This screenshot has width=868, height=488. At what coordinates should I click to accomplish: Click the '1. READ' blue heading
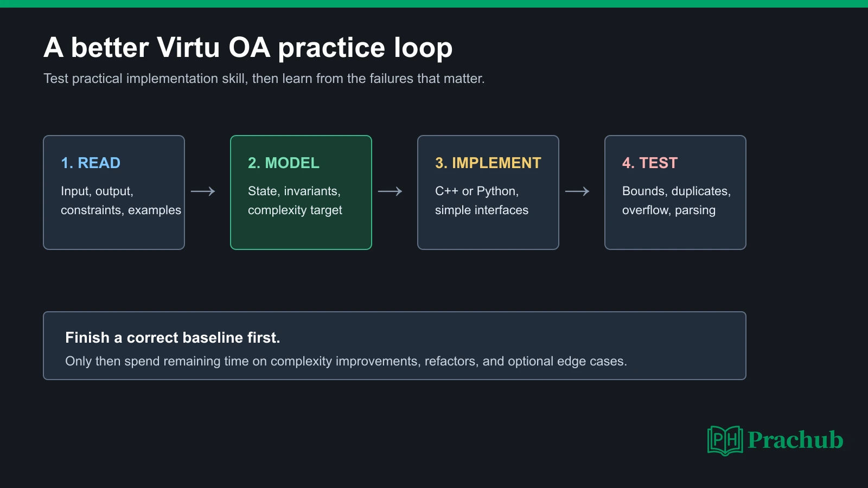[x=91, y=163]
